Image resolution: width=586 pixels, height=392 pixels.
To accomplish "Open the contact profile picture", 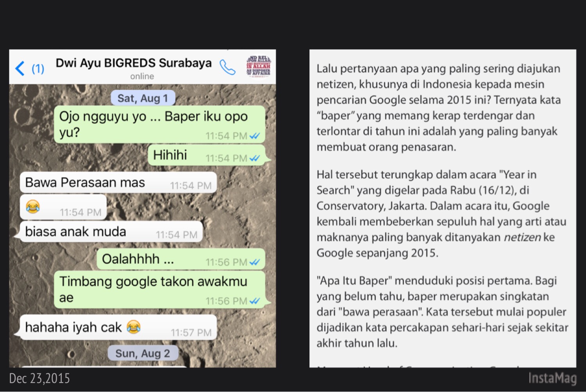I will 258,66.
